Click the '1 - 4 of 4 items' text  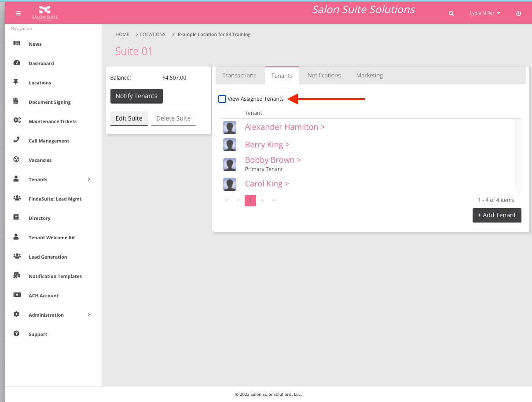pyautogui.click(x=496, y=200)
